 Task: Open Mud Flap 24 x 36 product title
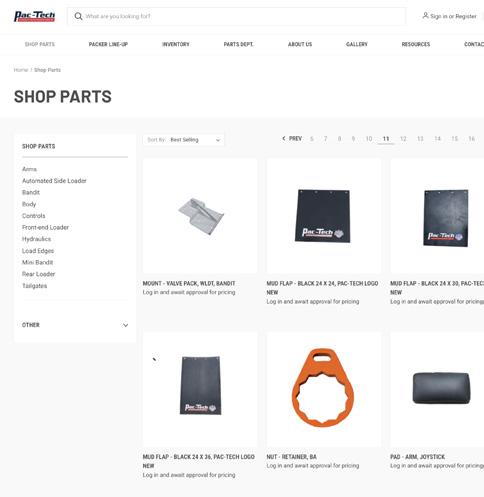[199, 461]
